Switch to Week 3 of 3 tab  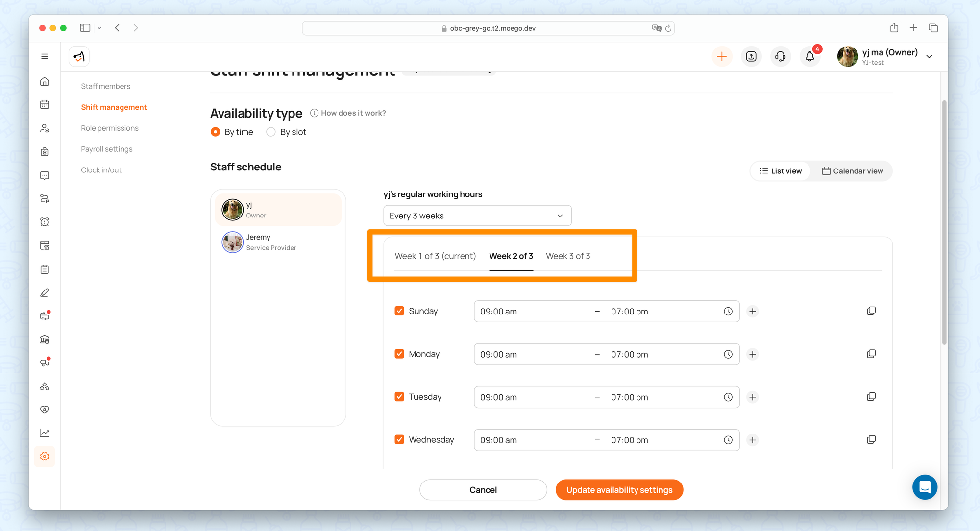pyautogui.click(x=568, y=256)
